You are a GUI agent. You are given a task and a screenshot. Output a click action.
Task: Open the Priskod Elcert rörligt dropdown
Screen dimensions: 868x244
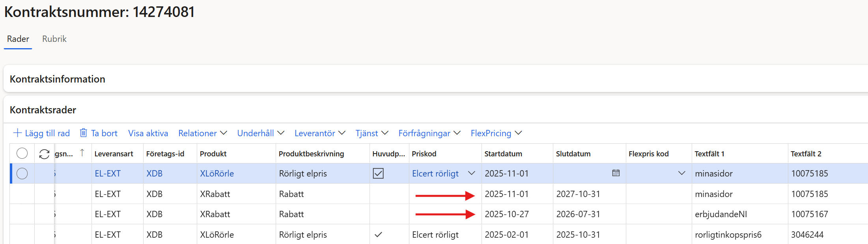coord(471,173)
